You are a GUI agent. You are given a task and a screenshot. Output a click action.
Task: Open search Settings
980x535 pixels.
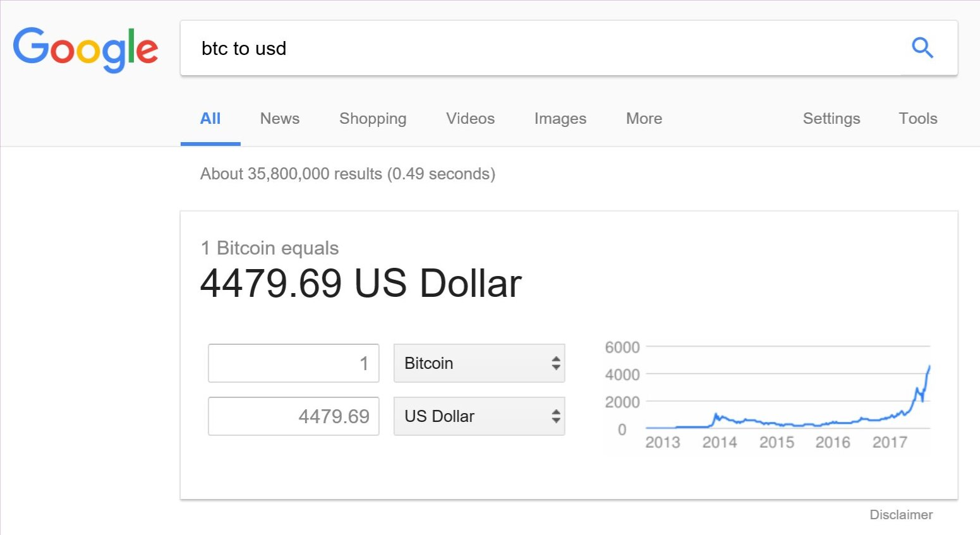(x=831, y=119)
